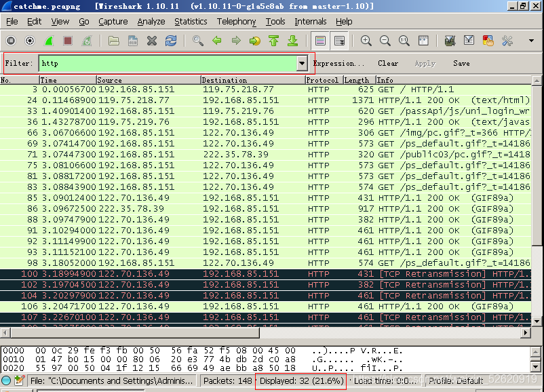Sort by the Length column header
This screenshot has width=544, height=392.
coord(360,80)
